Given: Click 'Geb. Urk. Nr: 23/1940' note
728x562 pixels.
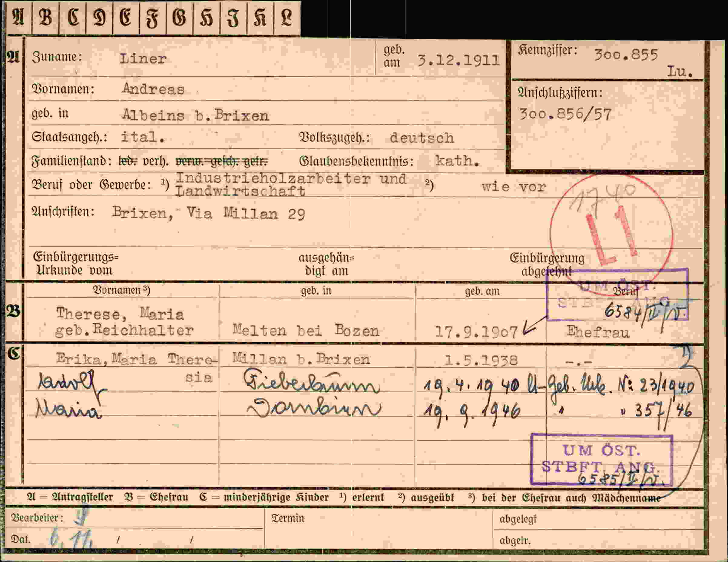Looking at the screenshot, I should (622, 387).
